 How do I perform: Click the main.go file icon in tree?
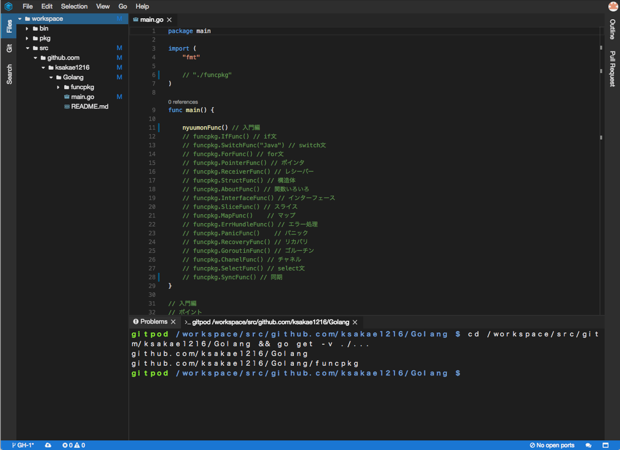[67, 97]
